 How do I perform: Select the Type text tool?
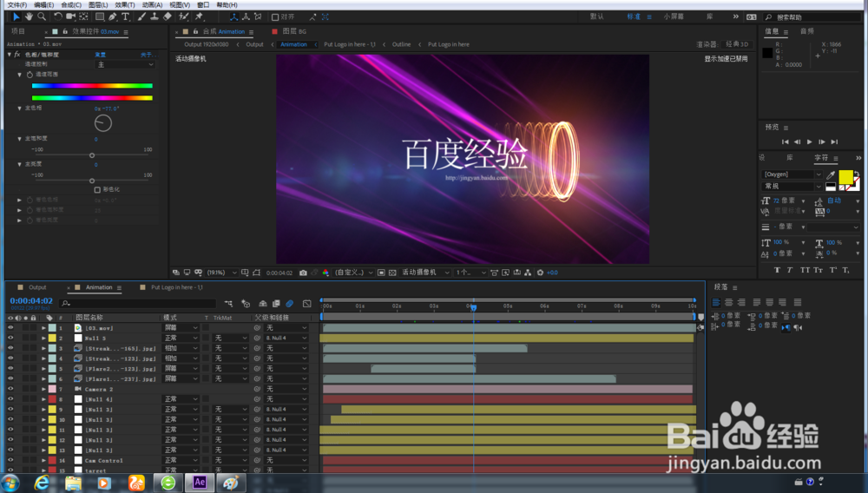coord(126,16)
